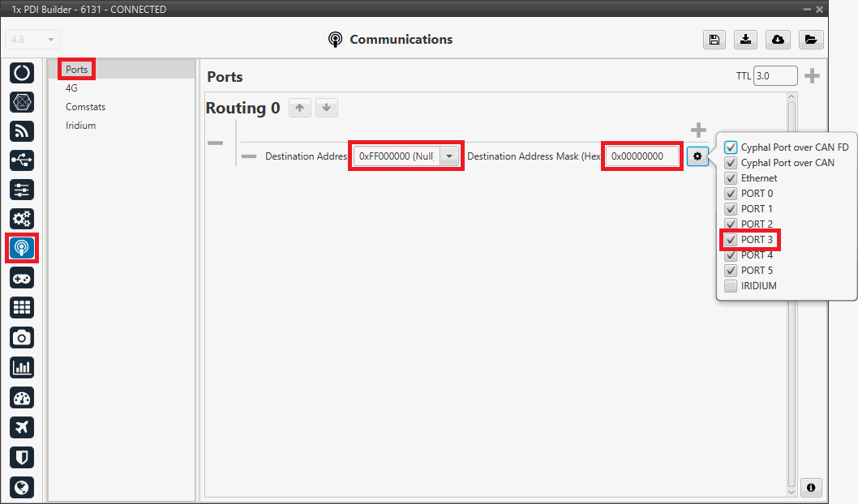The height and width of the screenshot is (504, 858).
Task: Click the cloud upload icon in toolbar
Action: [778, 40]
